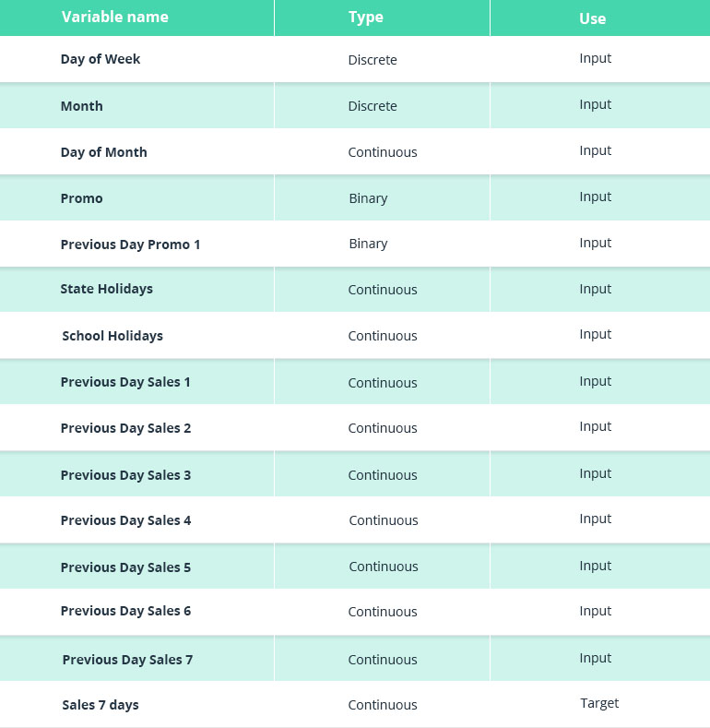Select Previous Day Promo 1 cell
This screenshot has width=710, height=728.
tap(130, 245)
